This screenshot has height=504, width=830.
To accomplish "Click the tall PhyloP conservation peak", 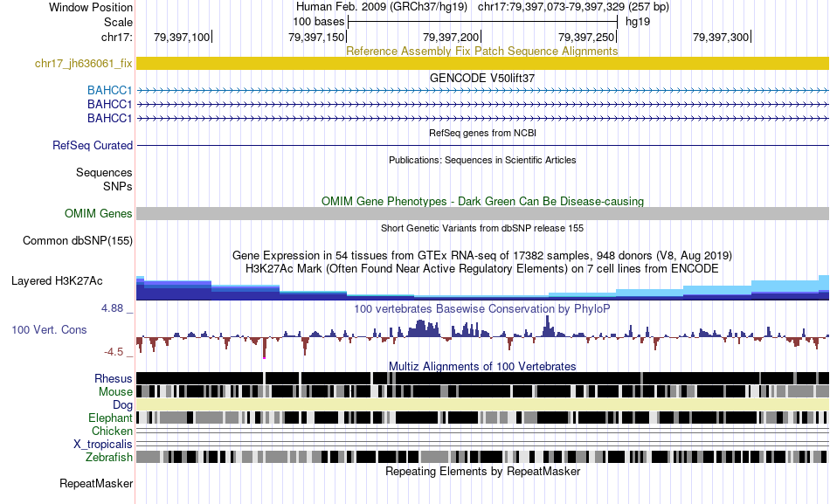I will pos(547,326).
